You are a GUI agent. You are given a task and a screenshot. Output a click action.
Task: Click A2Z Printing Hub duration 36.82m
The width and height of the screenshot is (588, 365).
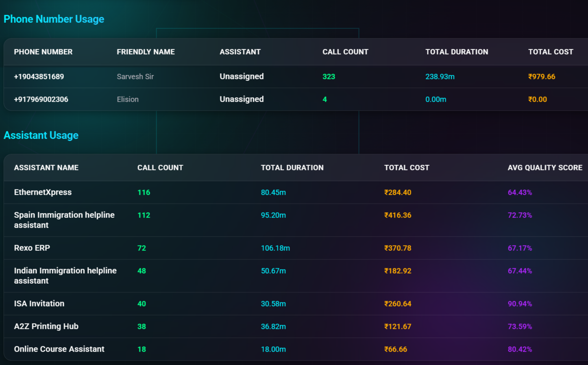coord(273,326)
